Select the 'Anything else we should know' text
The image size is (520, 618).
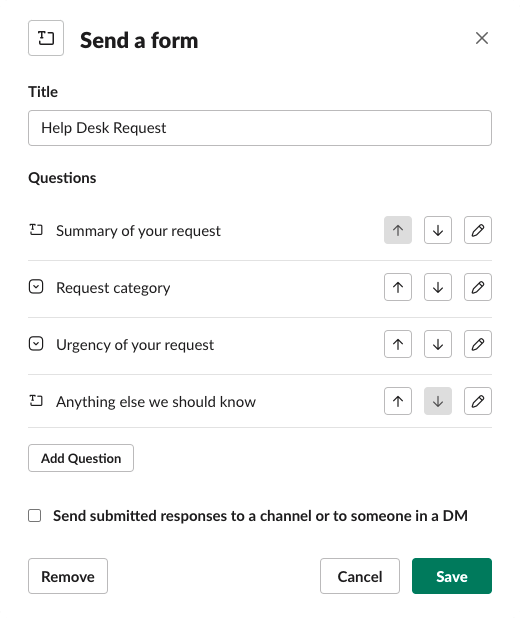tap(156, 402)
